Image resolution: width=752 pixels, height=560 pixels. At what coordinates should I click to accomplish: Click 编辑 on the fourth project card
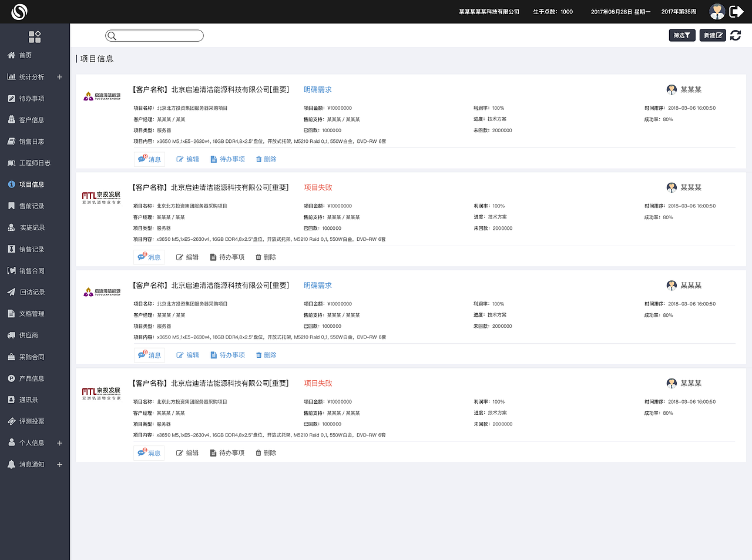point(188,453)
